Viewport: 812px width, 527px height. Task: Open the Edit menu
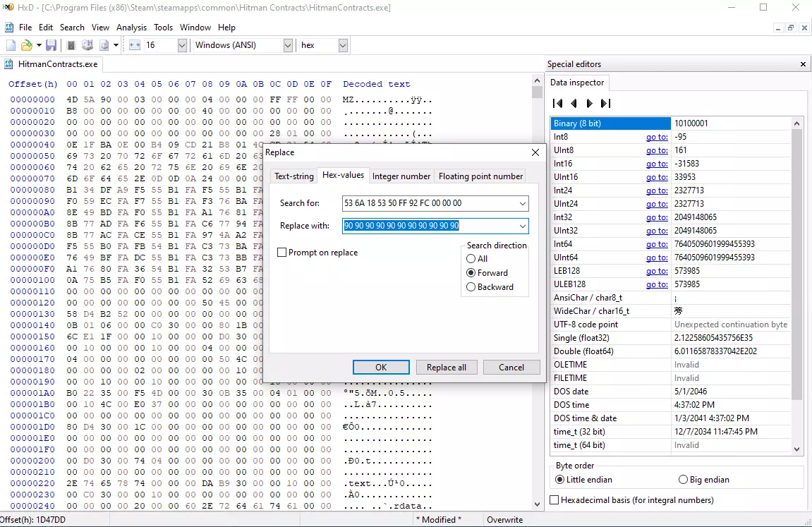point(46,28)
